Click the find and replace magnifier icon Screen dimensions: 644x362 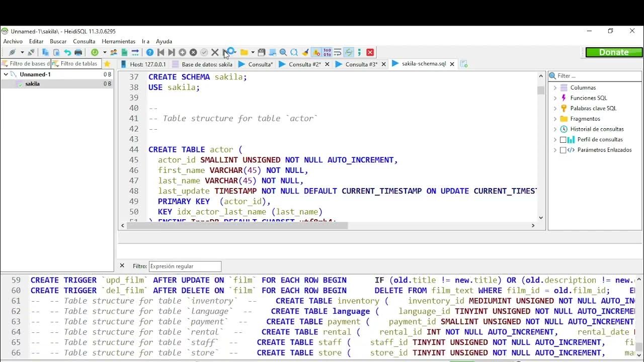tap(294, 52)
